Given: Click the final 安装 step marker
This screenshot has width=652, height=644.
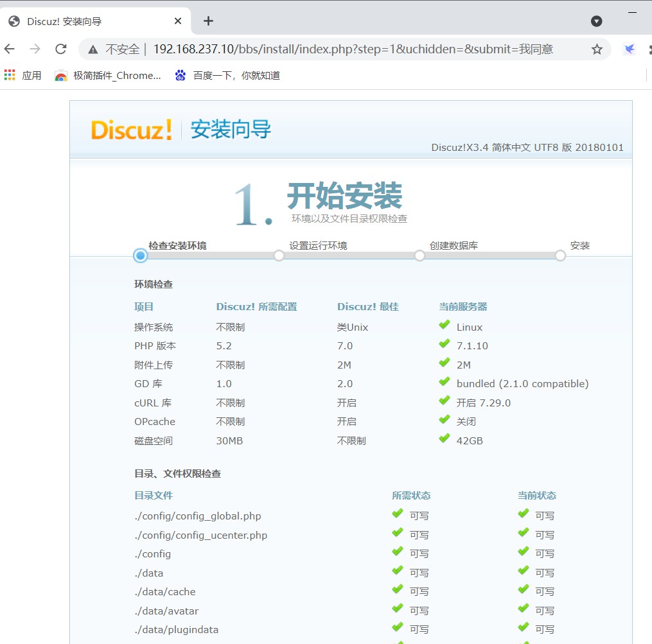Looking at the screenshot, I should pyautogui.click(x=560, y=256).
